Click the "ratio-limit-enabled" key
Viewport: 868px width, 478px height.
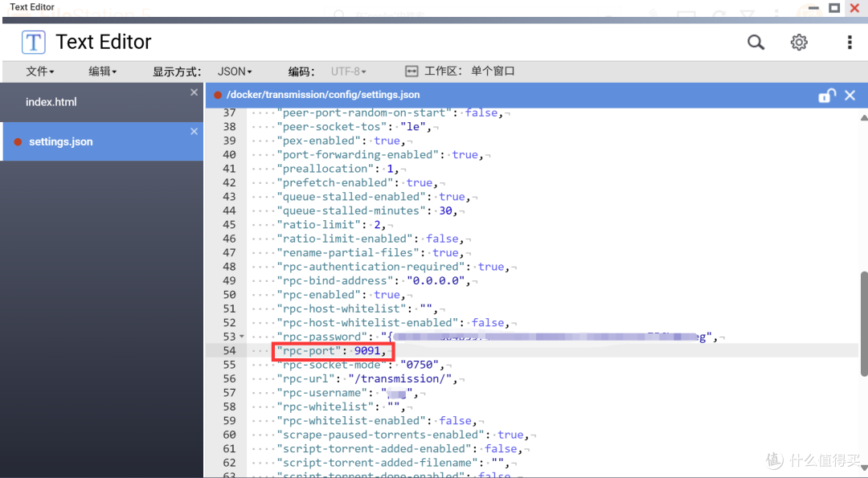(x=345, y=239)
